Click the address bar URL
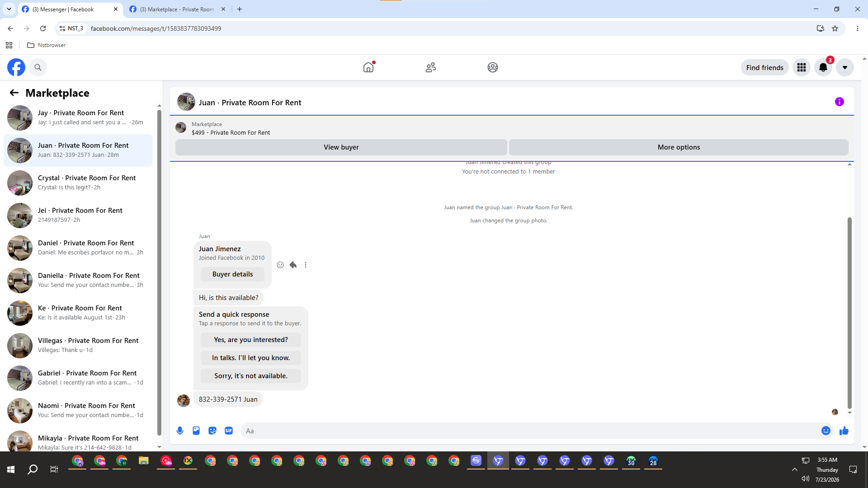 point(156,28)
